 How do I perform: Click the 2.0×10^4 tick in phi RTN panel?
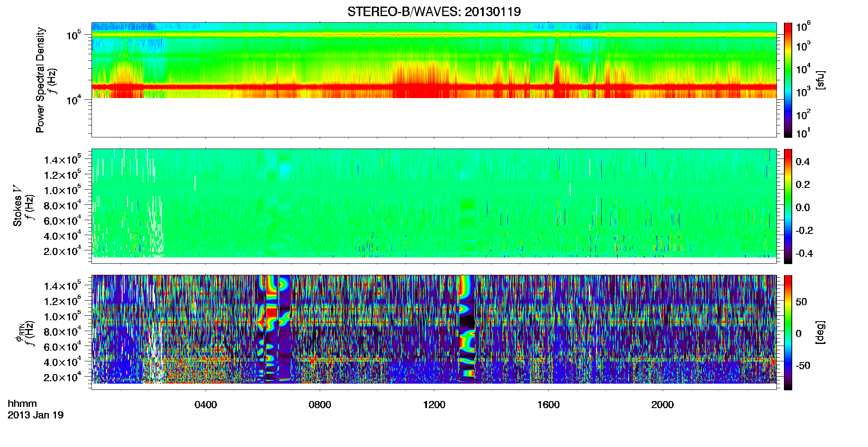(63, 377)
